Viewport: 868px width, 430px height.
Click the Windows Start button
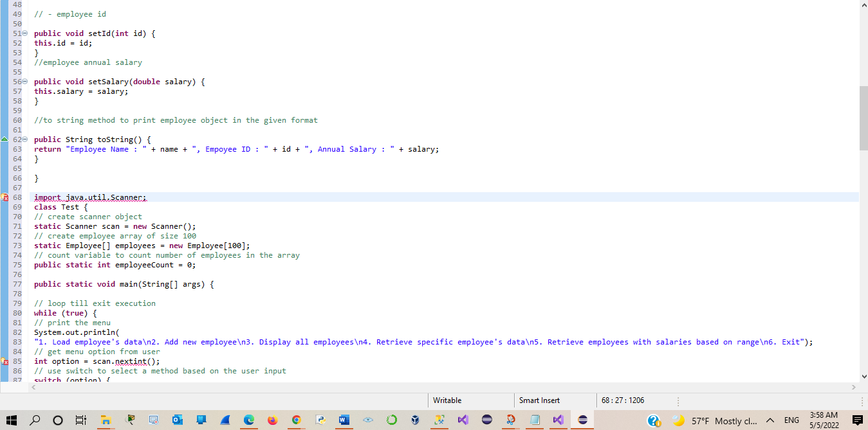click(12, 420)
